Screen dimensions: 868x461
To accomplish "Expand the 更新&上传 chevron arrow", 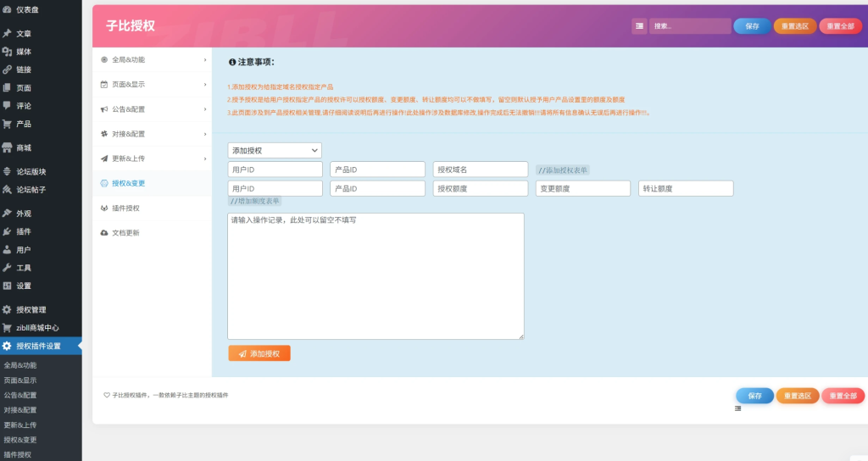I will (205, 158).
